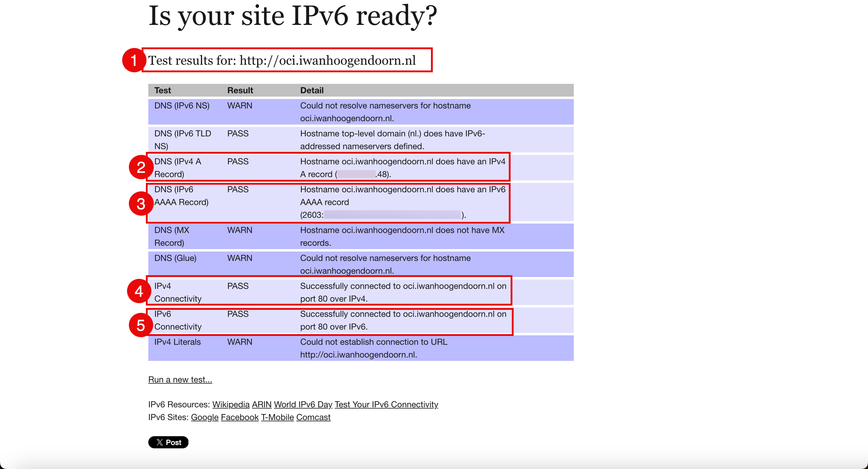Click the 'Test results for' heading text
Viewport: 868px width, 469px height.
click(282, 60)
